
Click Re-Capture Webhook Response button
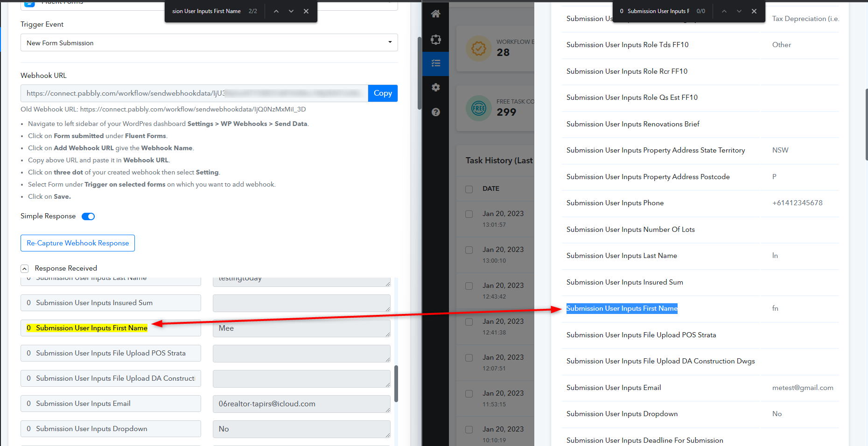coord(77,243)
